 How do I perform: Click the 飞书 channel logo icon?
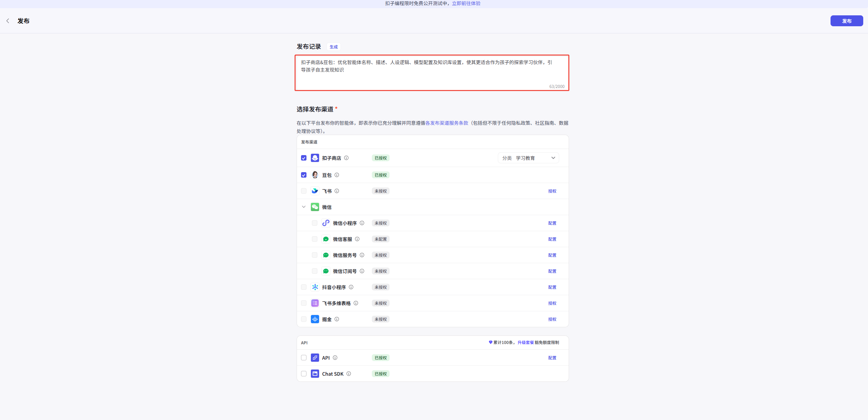pos(315,191)
